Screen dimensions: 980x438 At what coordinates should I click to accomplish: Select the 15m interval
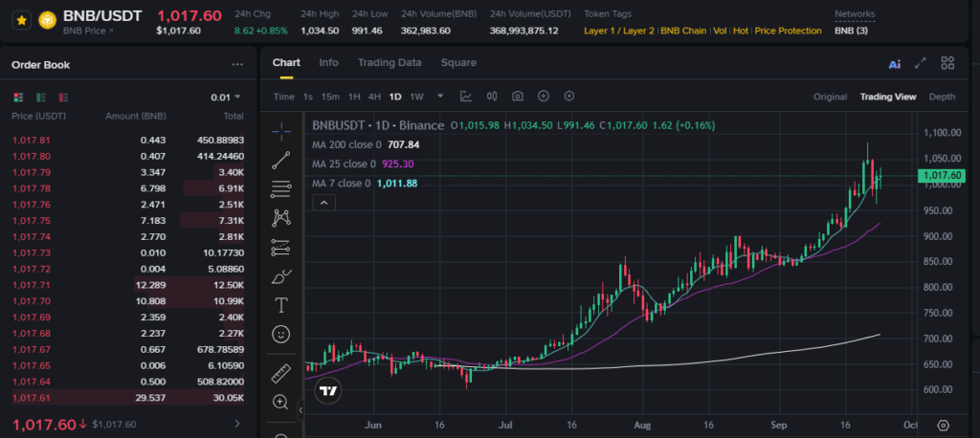pyautogui.click(x=330, y=97)
